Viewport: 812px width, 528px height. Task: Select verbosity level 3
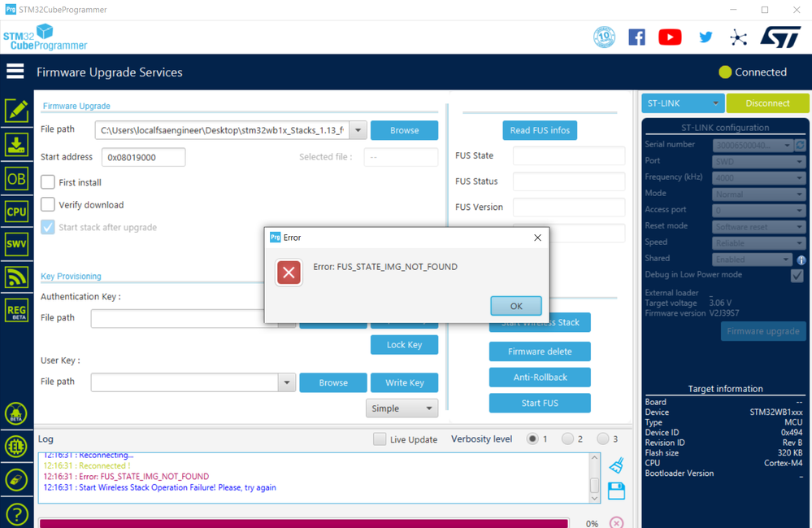(x=603, y=439)
